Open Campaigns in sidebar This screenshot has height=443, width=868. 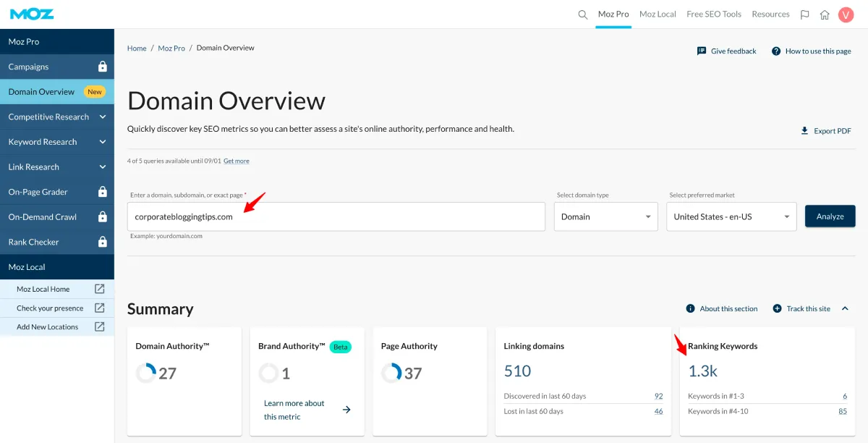tap(57, 67)
